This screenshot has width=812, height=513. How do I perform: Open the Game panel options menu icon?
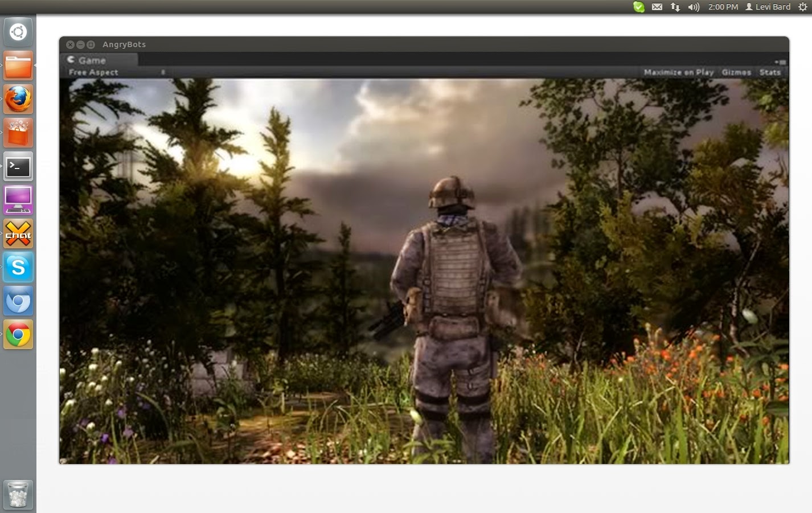781,61
